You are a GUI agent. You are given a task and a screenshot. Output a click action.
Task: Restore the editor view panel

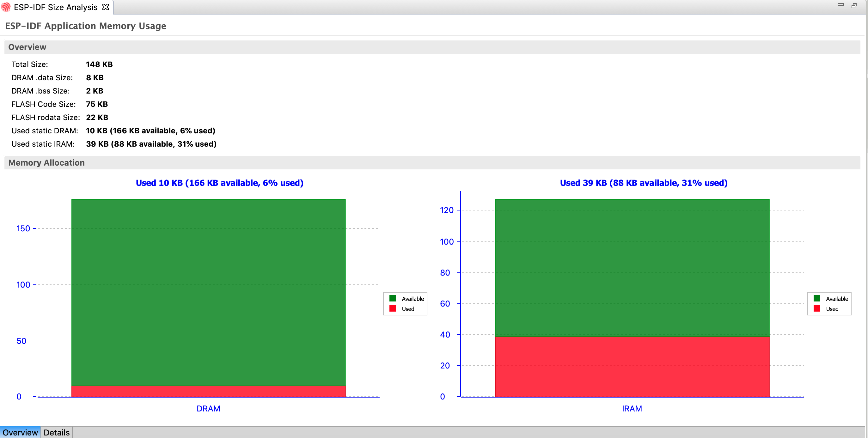(854, 5)
